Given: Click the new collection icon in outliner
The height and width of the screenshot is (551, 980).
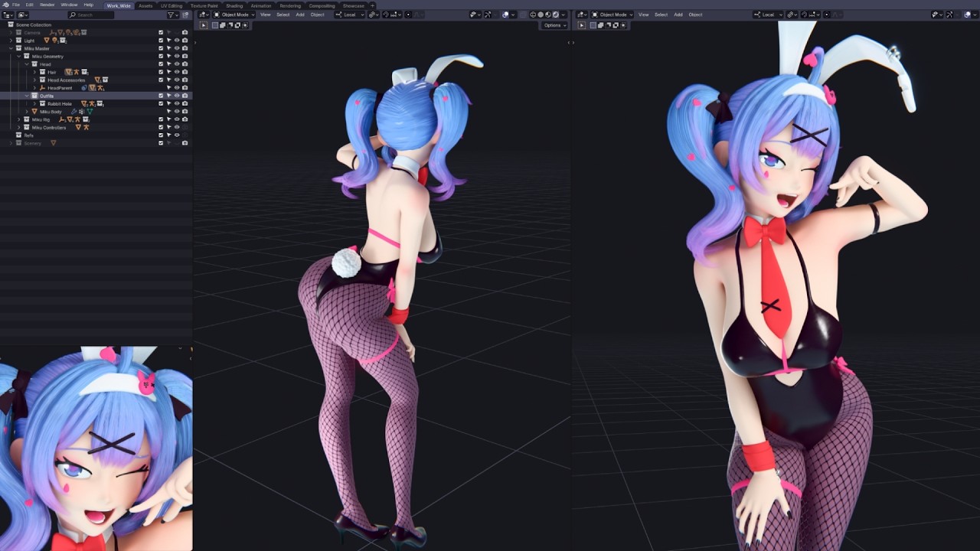Looking at the screenshot, I should (185, 15).
